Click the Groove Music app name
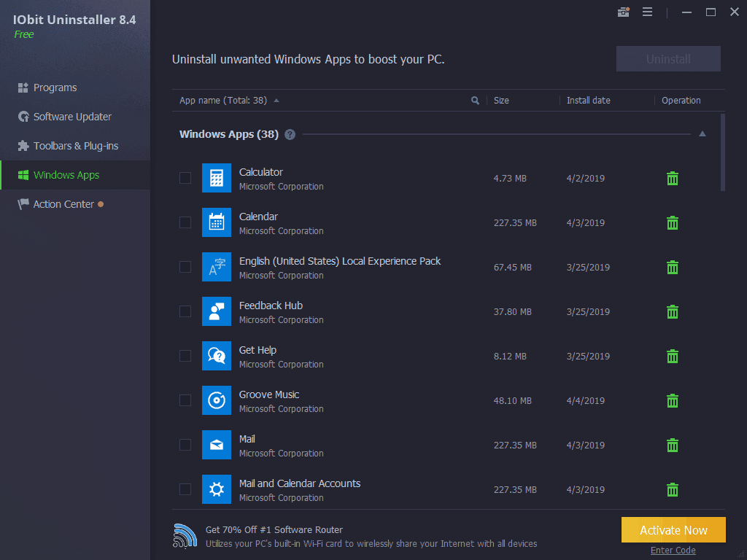 point(269,394)
